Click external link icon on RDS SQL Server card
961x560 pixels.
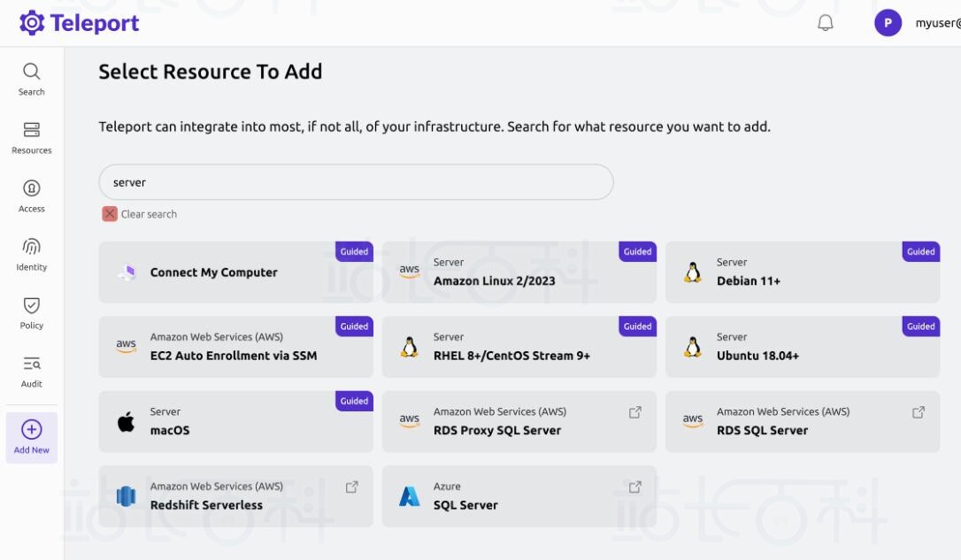tap(919, 412)
